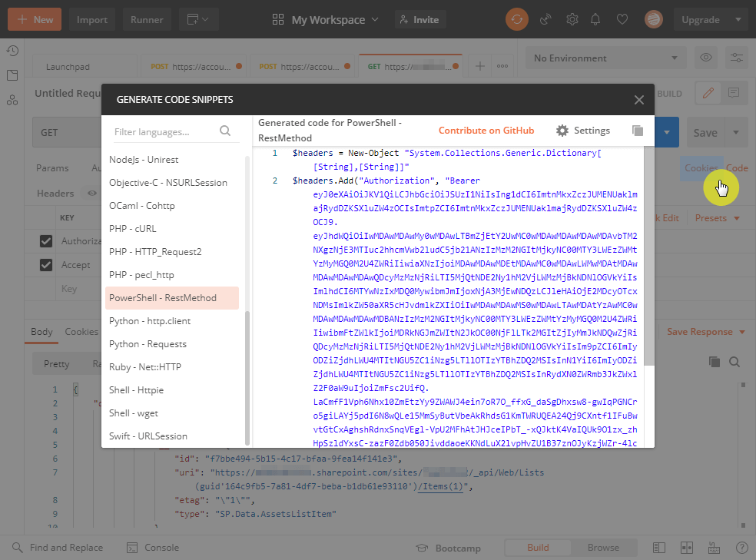This screenshot has height=560, width=756.
Task: Close the Generate Code Snippets dialog
Action: [x=639, y=100]
